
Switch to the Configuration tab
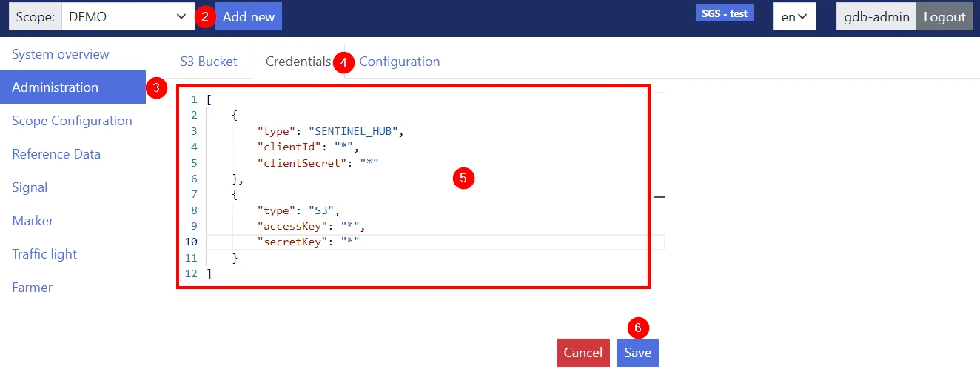[x=400, y=62]
